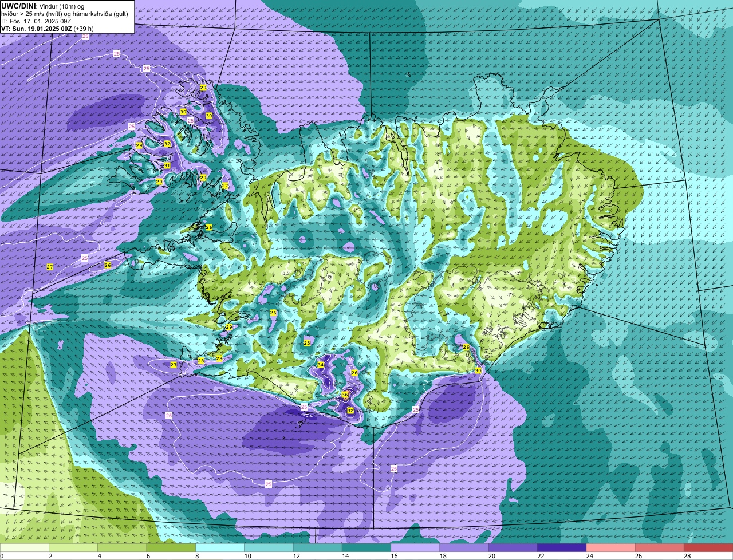Click the "2" tick value on color scale
The width and height of the screenshot is (733, 560).
pyautogui.click(x=50, y=556)
